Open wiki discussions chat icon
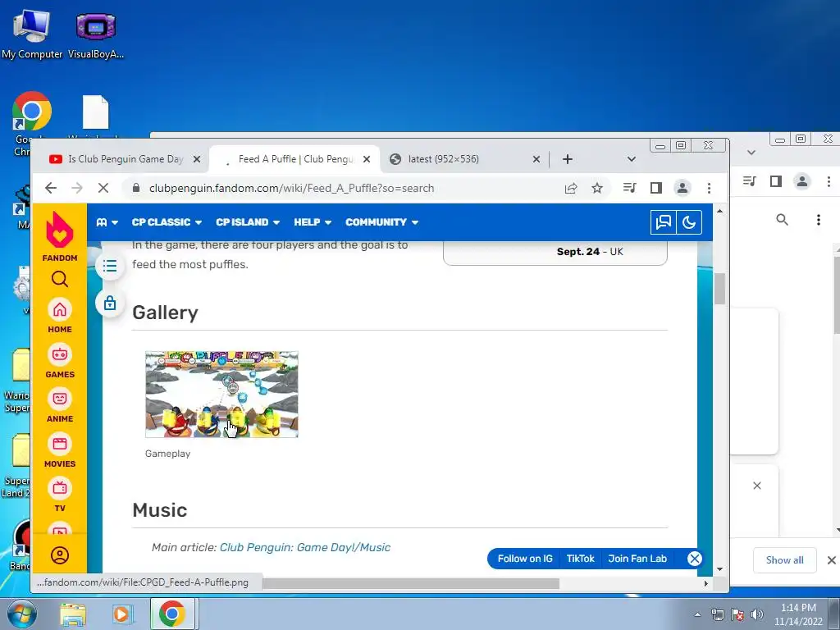The width and height of the screenshot is (840, 630). pos(663,222)
